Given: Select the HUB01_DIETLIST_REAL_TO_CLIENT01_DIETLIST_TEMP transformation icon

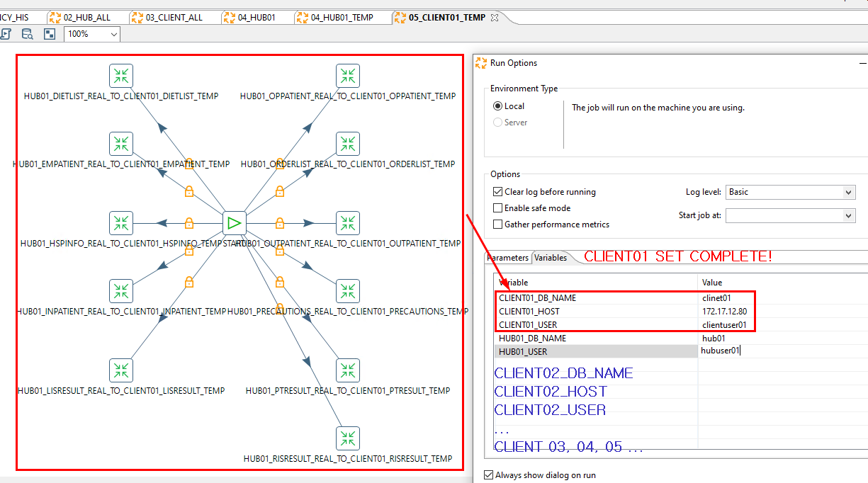Looking at the screenshot, I should [120, 75].
